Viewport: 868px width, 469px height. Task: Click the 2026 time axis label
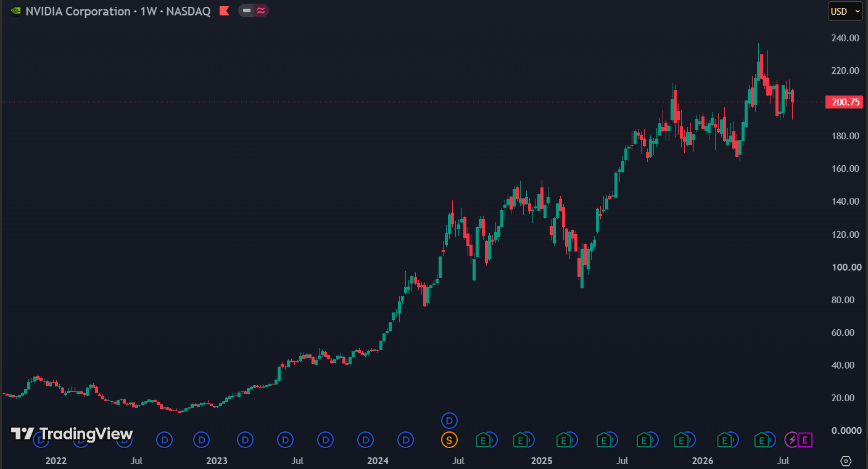click(x=703, y=461)
